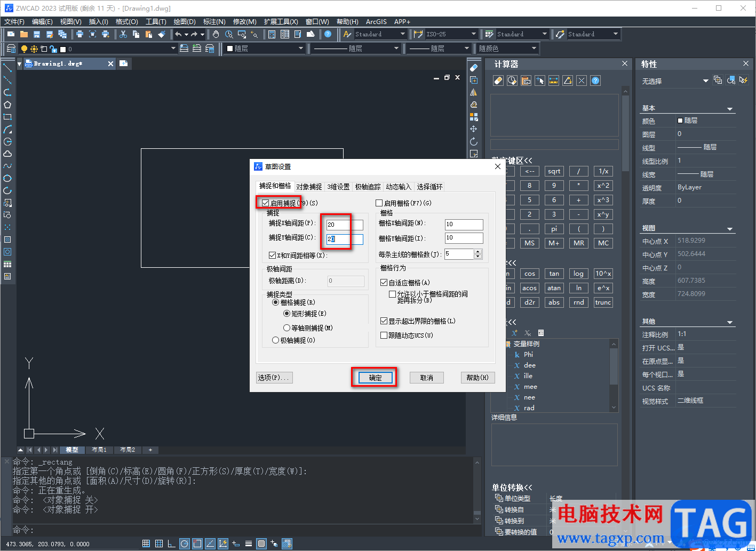Switch to the 动态输入 tab

(x=399, y=187)
